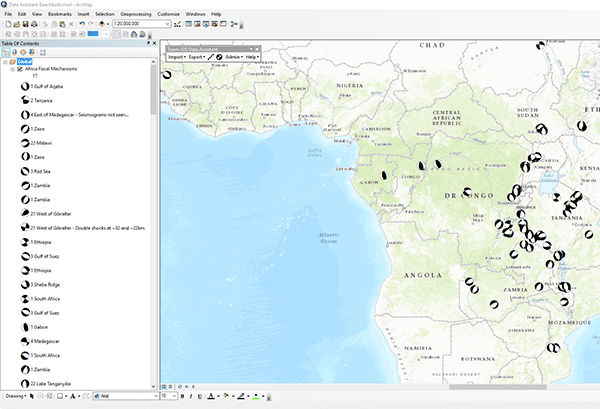Click the Admin button in Data Assistant
Viewport: 600px width, 409px height.
(235, 57)
